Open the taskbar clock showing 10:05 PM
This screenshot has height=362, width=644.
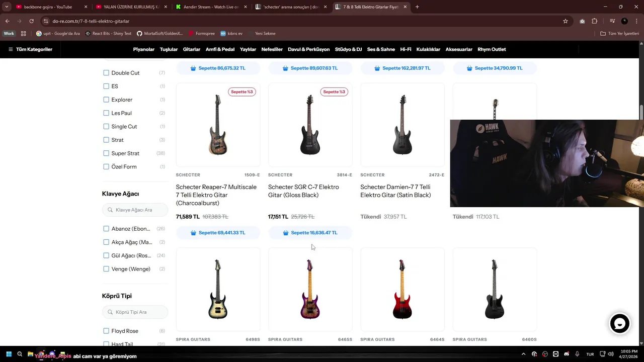pos(629,354)
